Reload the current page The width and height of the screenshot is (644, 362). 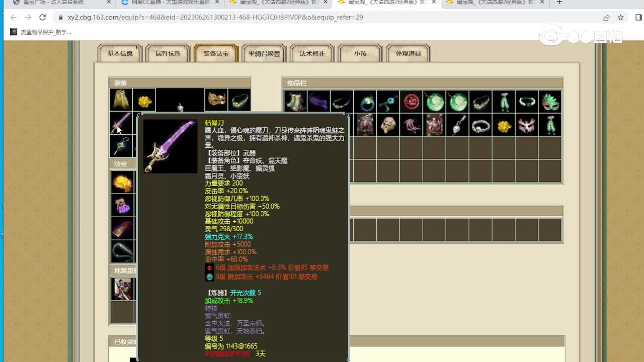(43, 17)
